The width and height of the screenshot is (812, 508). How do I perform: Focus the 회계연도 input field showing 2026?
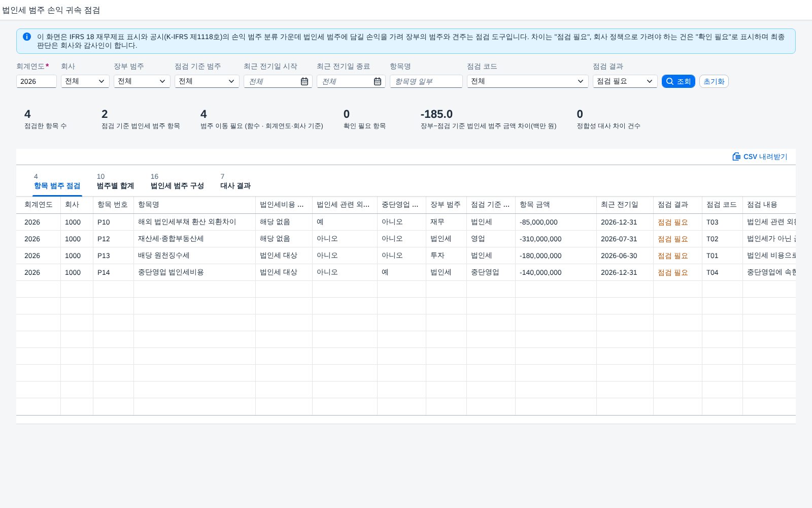36,81
